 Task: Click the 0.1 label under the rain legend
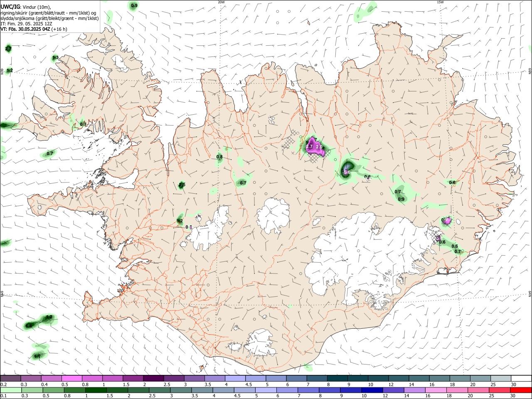tap(3, 396)
